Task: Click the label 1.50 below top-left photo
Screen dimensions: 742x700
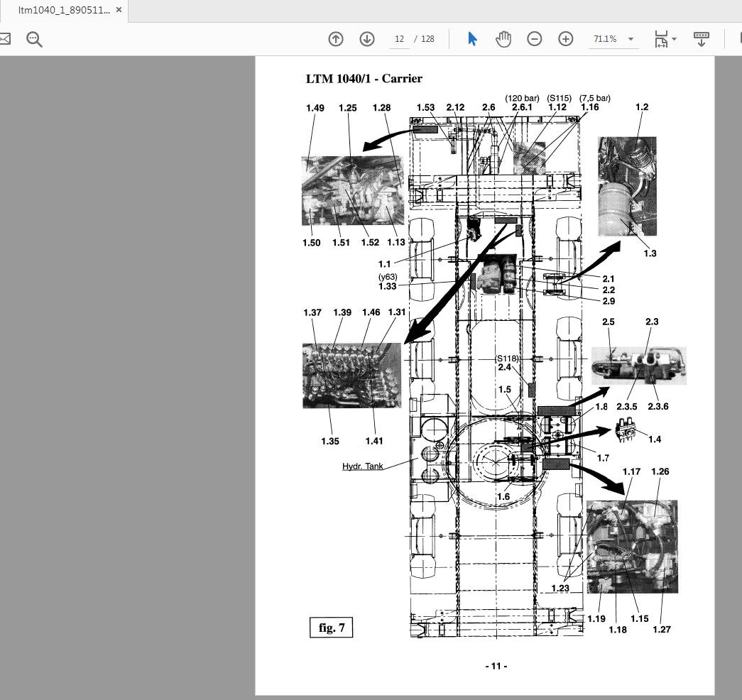Action: (312, 243)
